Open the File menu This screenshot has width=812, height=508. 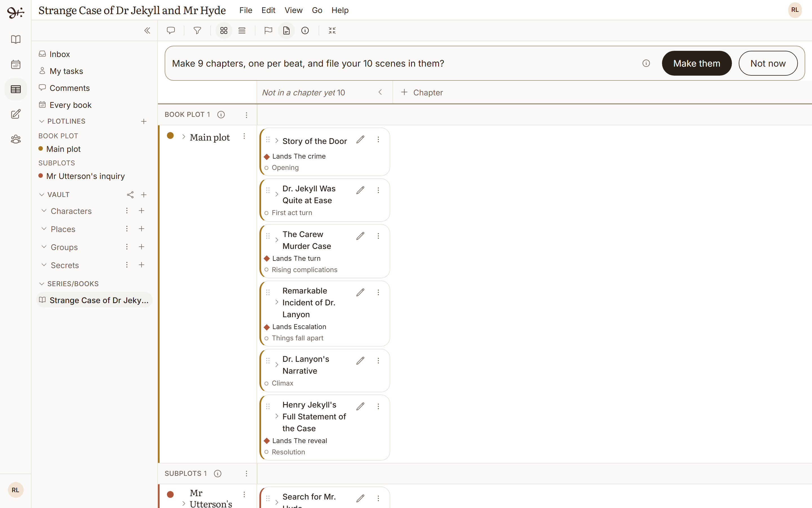246,10
